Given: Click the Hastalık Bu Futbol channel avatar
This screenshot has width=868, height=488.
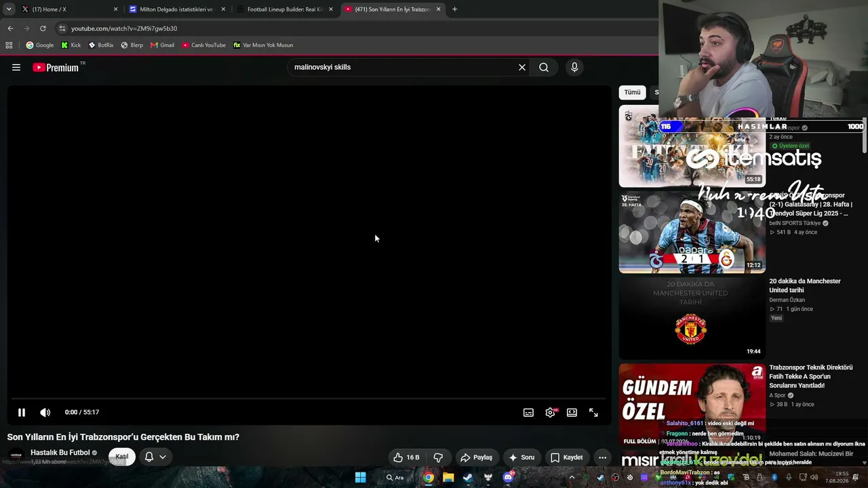Looking at the screenshot, I should (16, 455).
